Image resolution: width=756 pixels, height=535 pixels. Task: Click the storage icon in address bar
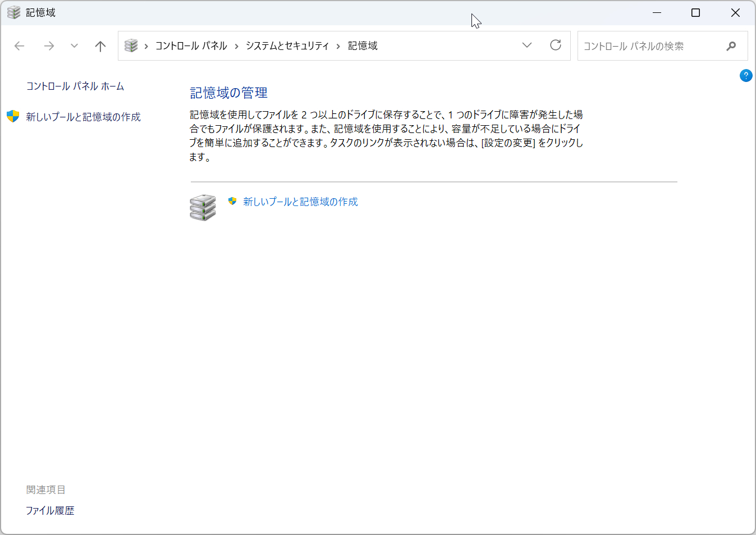131,45
